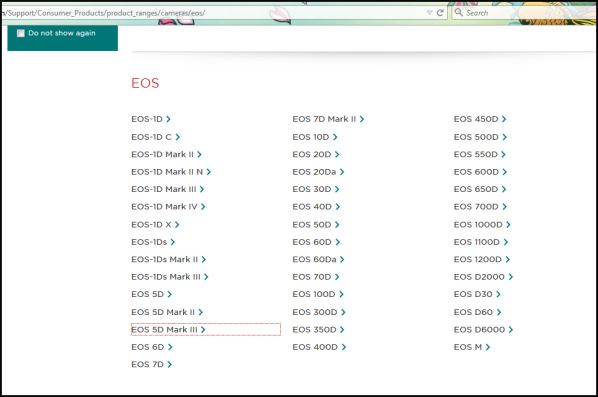Open the EOS 60D link
This screenshot has height=397, width=598.
[317, 242]
